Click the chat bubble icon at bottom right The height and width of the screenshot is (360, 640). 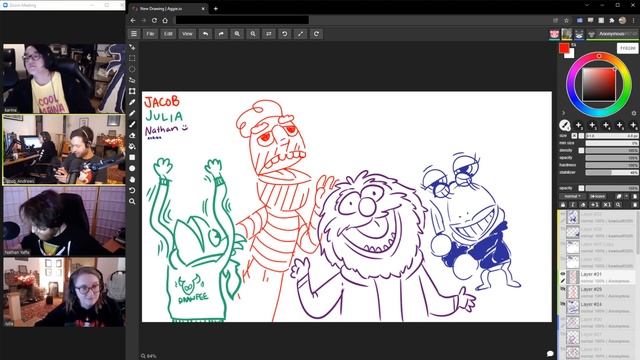[x=550, y=353]
